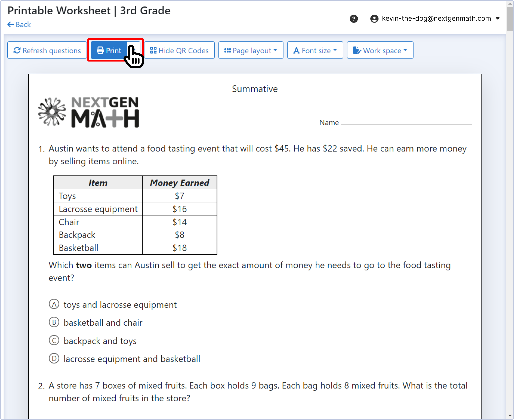Click the account email kevin-the-dog@nextgenmath.com

pos(436,18)
